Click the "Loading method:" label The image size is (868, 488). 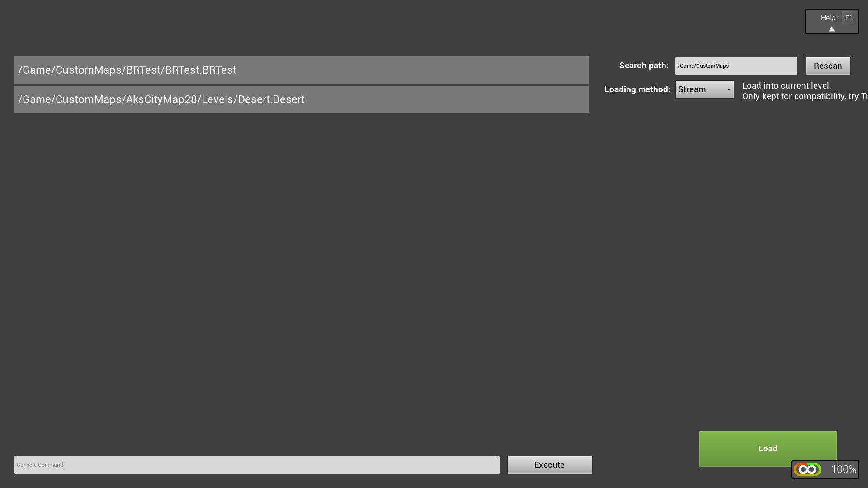pos(637,89)
